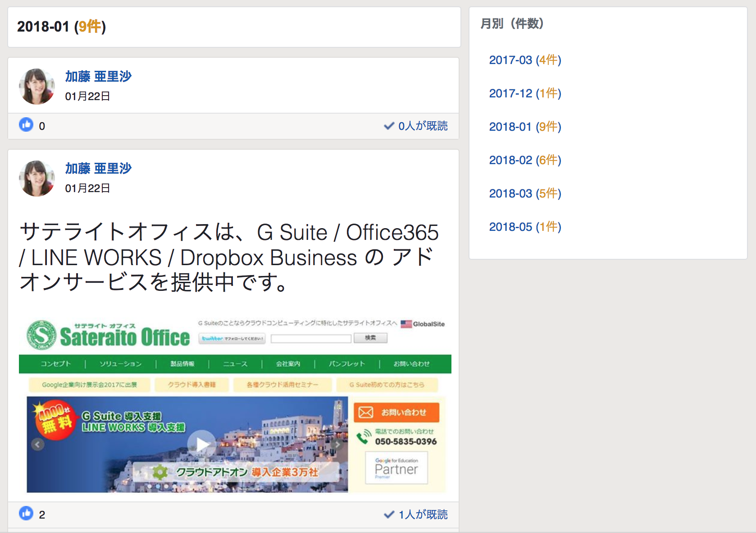Select 2018-03 (5件) archive month
This screenshot has height=533, width=756.
click(x=525, y=193)
